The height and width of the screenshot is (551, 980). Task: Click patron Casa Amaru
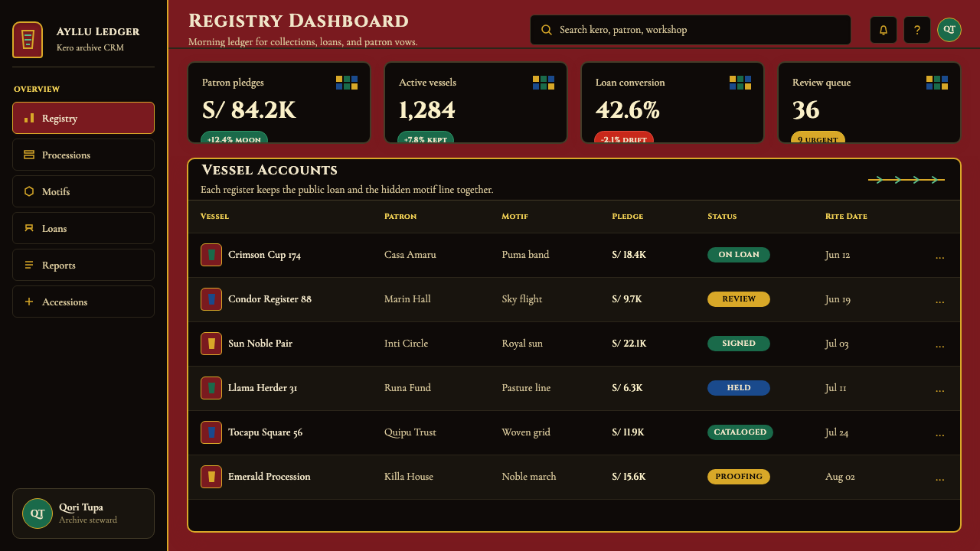tap(410, 255)
